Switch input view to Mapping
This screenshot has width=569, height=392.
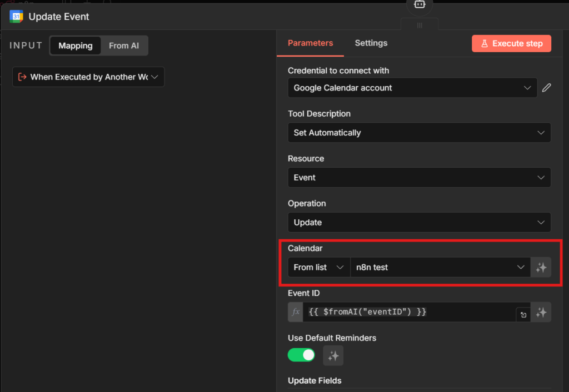(x=76, y=46)
